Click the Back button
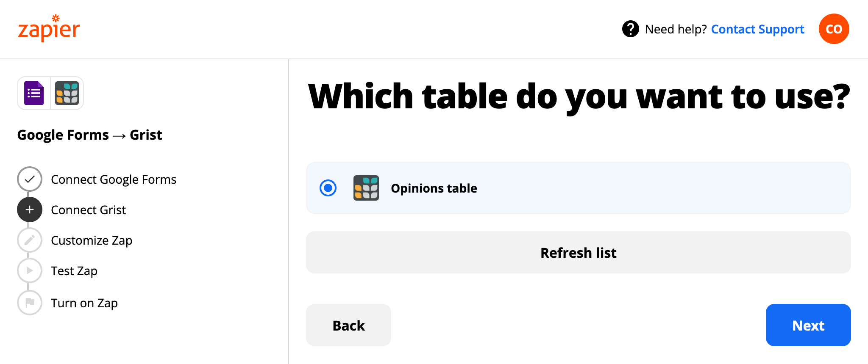This screenshot has height=364, width=868. click(x=348, y=325)
